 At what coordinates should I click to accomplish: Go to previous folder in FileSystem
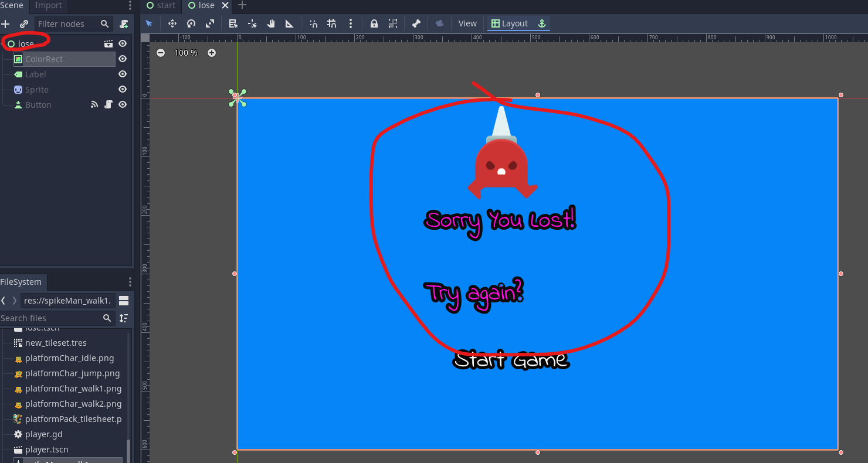coord(3,301)
